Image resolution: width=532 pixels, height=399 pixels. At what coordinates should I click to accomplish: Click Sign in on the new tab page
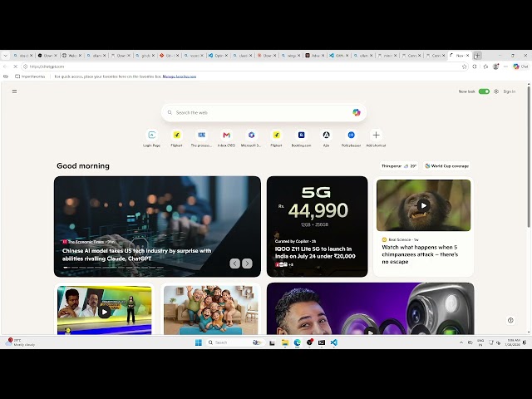coord(509,91)
